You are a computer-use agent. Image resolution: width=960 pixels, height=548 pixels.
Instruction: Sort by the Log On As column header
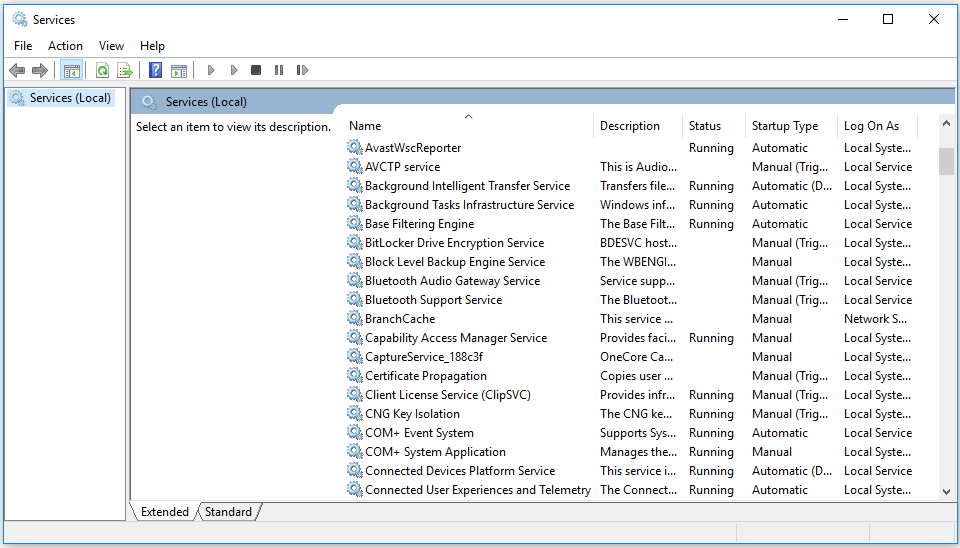[x=877, y=126]
